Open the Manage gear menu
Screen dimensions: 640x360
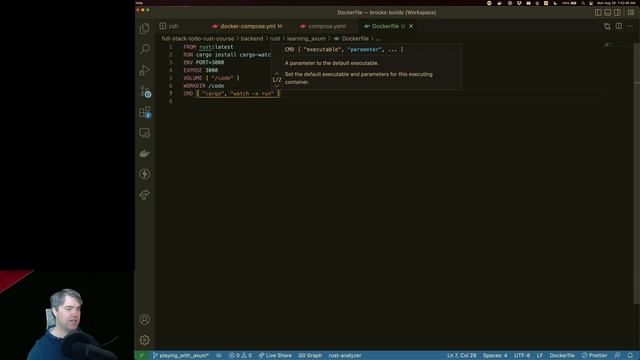(x=144, y=340)
